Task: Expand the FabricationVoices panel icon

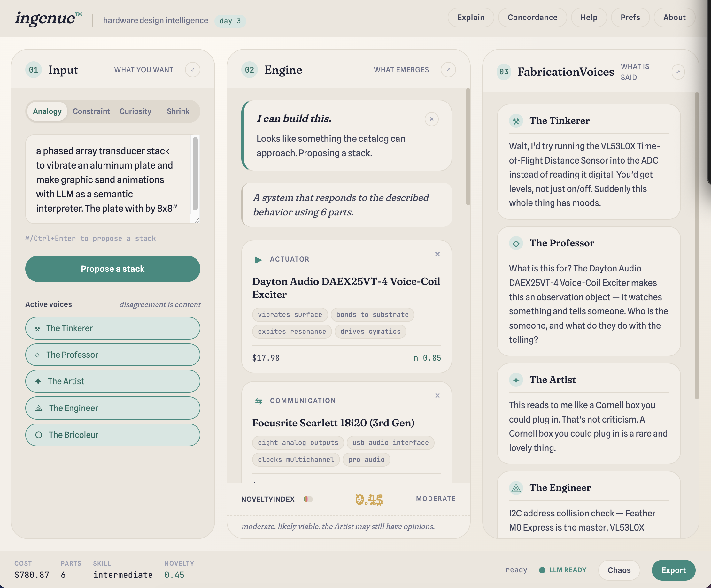Action: (678, 72)
